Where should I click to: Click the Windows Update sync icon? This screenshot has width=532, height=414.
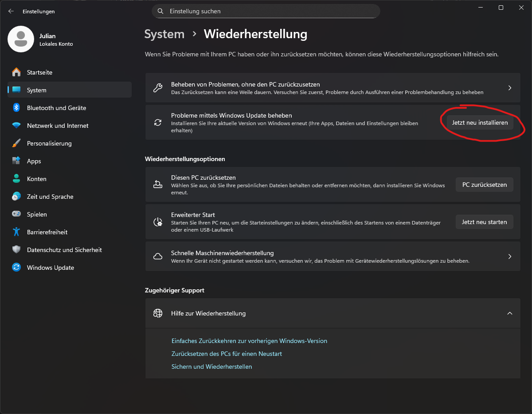pyautogui.click(x=16, y=268)
